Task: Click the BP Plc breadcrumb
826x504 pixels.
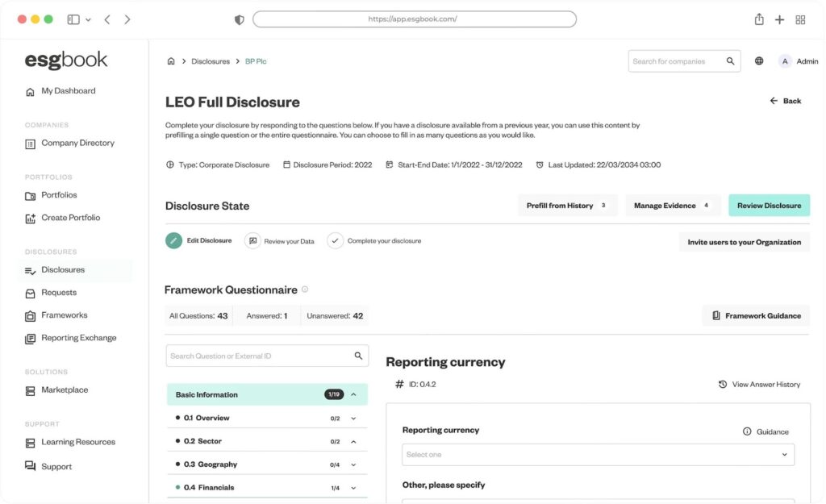Action: [256, 61]
